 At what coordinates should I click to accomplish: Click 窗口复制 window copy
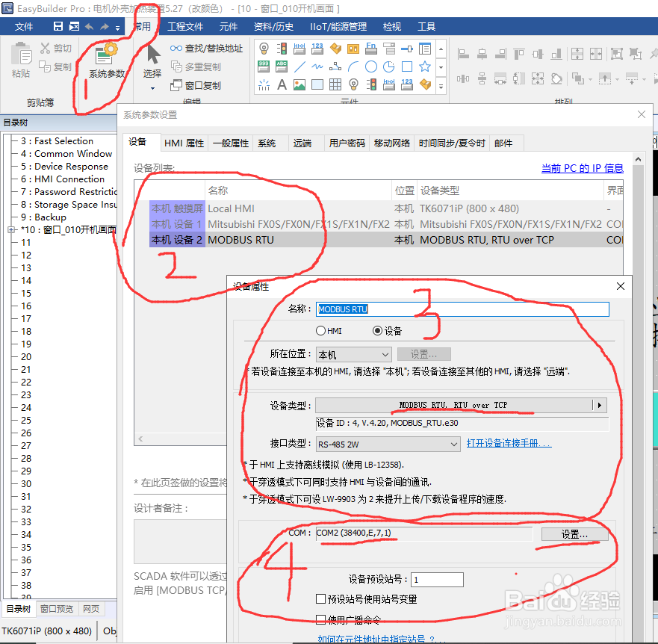[x=196, y=85]
